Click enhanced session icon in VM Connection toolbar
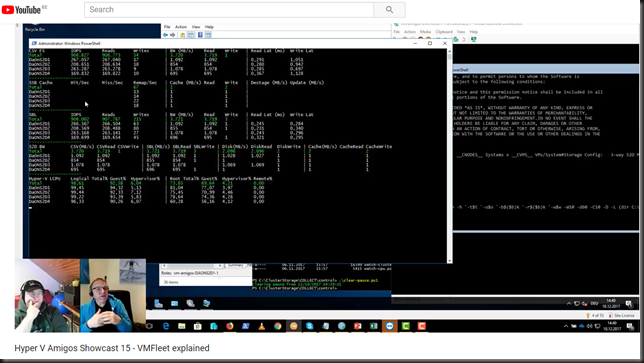This screenshot has height=363, width=644. point(474,39)
